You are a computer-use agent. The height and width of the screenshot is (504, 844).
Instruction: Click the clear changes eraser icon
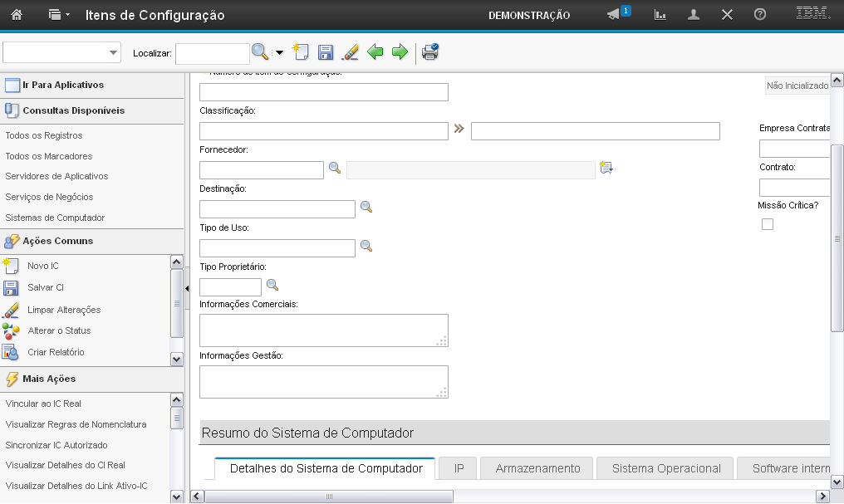(351, 52)
